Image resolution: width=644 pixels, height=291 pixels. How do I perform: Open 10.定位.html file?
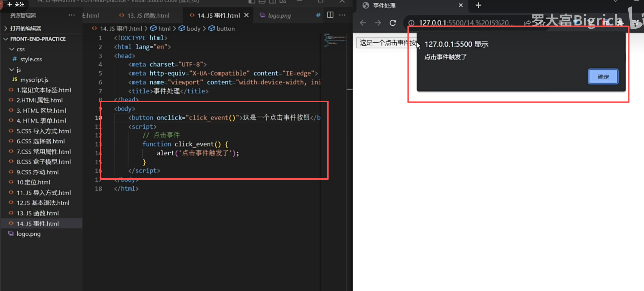[33, 182]
